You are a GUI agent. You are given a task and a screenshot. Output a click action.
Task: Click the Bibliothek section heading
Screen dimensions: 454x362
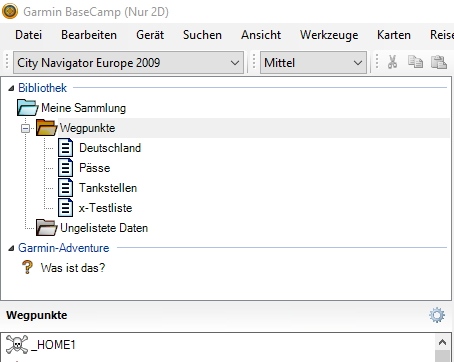click(x=42, y=88)
